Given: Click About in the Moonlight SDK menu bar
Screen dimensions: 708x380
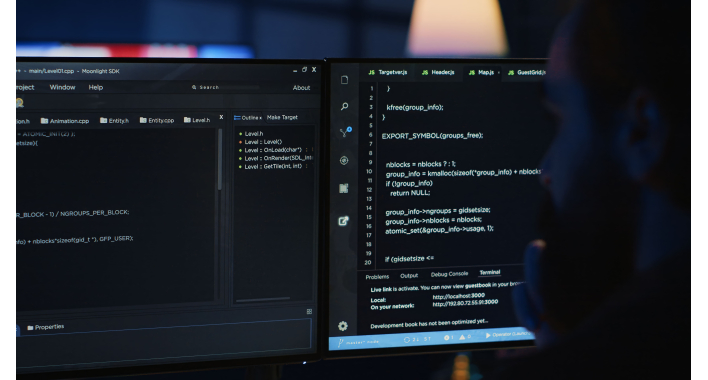Looking at the screenshot, I should click(301, 88).
